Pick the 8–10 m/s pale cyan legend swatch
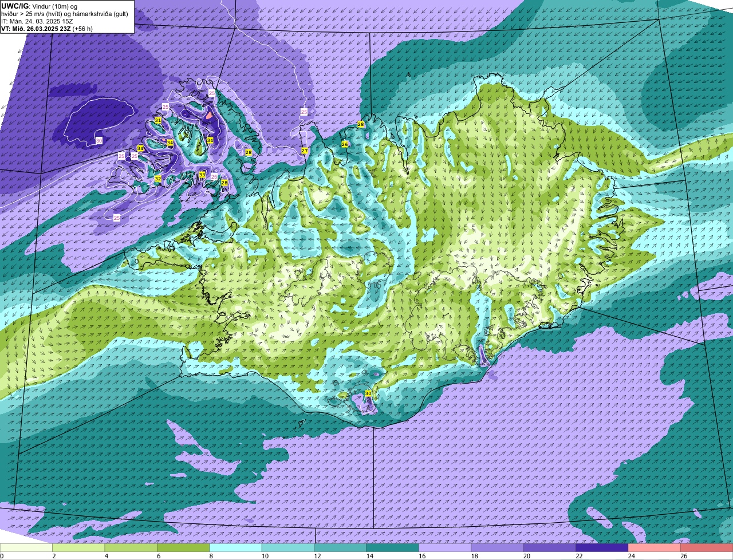733x560 pixels. tap(235, 548)
